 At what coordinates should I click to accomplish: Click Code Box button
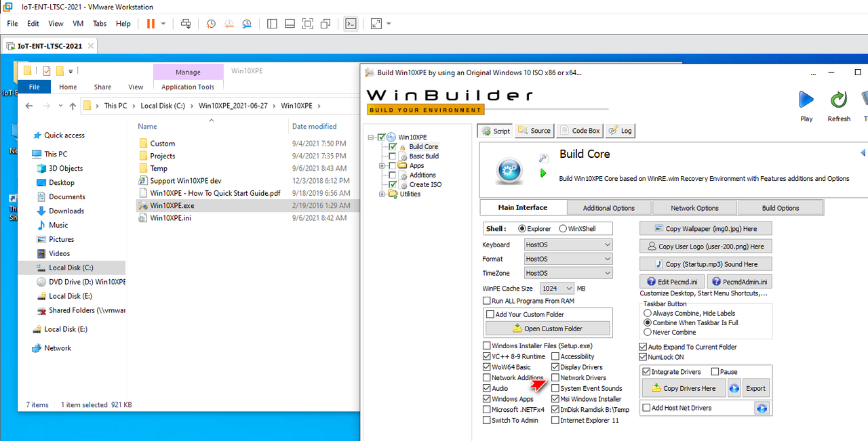tap(580, 131)
